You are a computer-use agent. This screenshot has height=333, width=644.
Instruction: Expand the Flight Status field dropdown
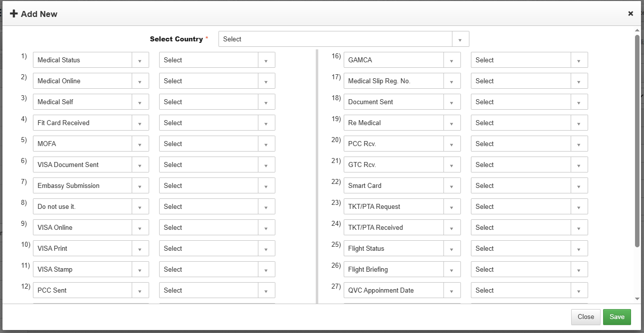(451, 249)
